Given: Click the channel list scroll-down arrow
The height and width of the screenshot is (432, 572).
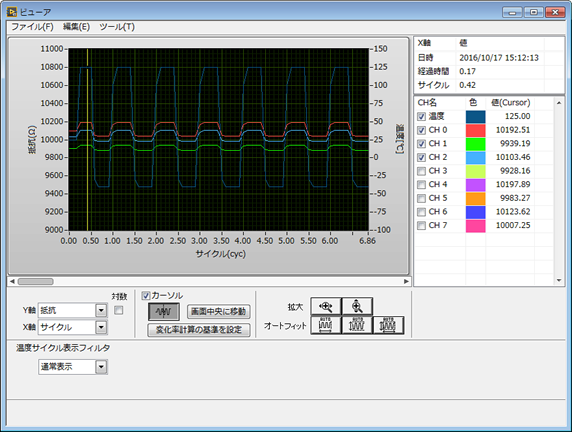Looking at the screenshot, I should (x=559, y=280).
